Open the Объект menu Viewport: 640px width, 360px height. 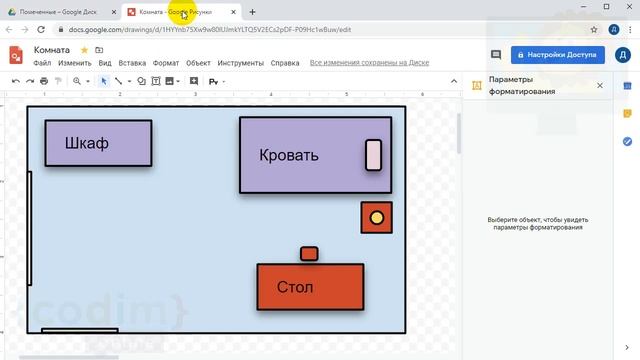pyautogui.click(x=198, y=63)
